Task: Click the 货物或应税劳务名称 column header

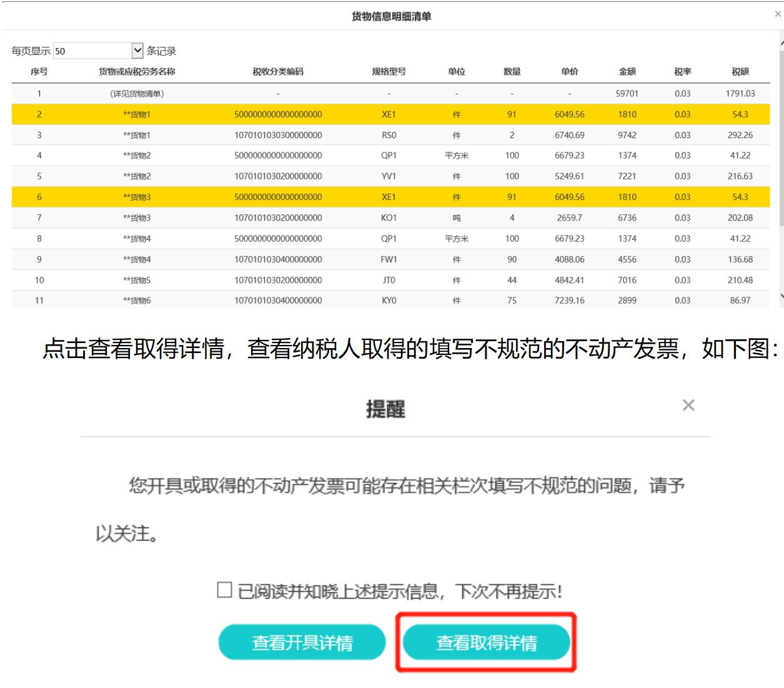Action: [x=137, y=72]
